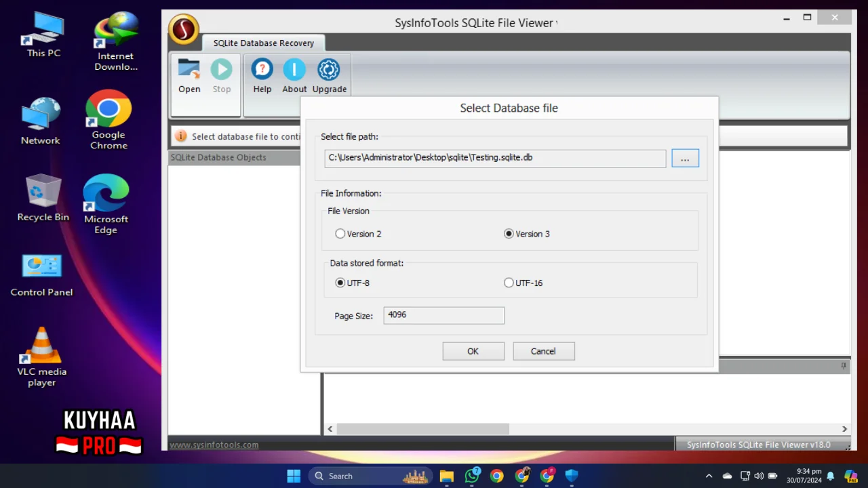Viewport: 868px width, 488px height.
Task: Select the Version 2 radio button
Action: point(340,234)
